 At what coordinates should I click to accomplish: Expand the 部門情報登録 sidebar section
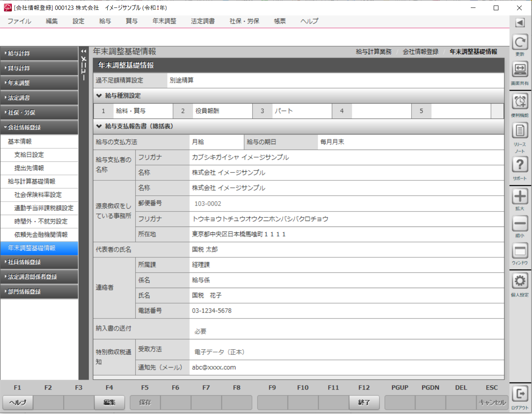pyautogui.click(x=39, y=292)
